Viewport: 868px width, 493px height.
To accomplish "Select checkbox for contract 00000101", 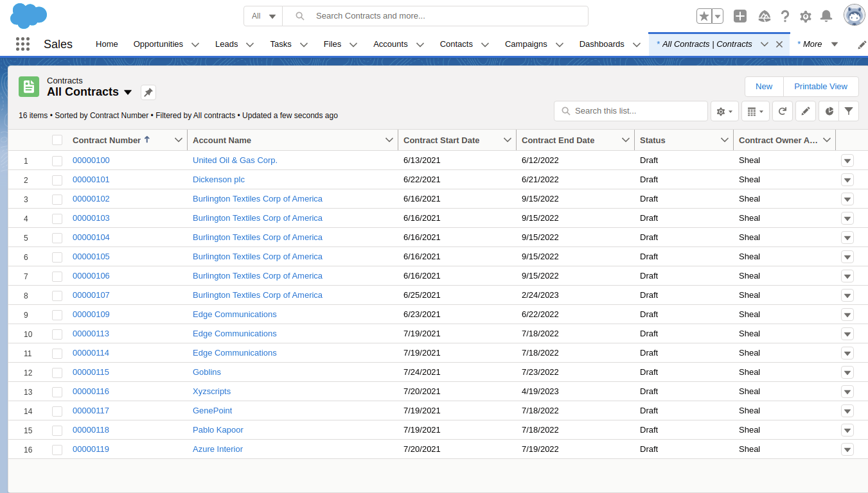I will click(57, 180).
